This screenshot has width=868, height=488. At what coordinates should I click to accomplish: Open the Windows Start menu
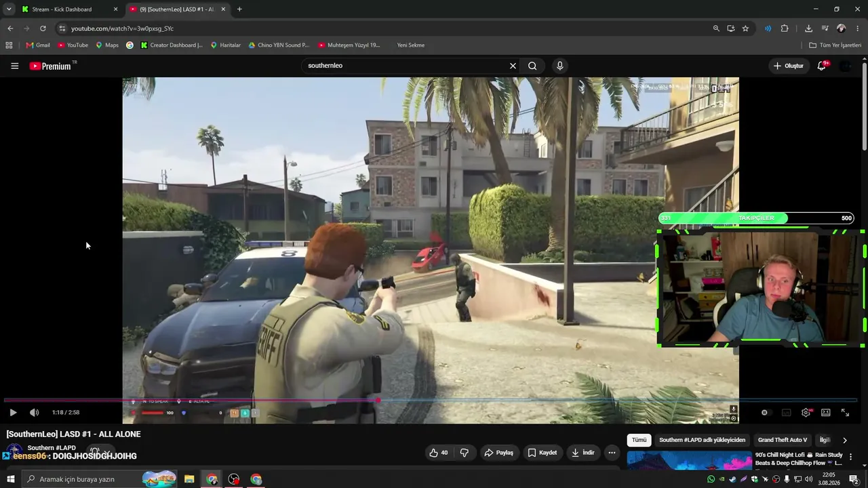10,479
